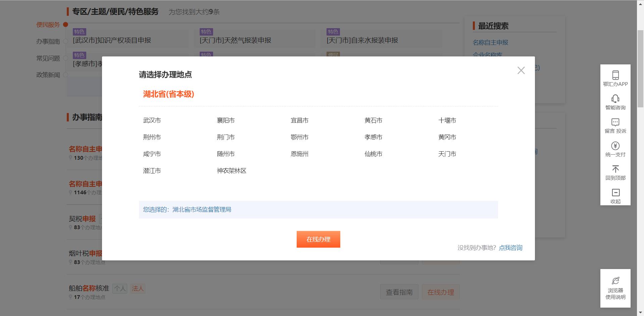
Task: Select the 便民服务 section in left navigation
Action: (48, 25)
